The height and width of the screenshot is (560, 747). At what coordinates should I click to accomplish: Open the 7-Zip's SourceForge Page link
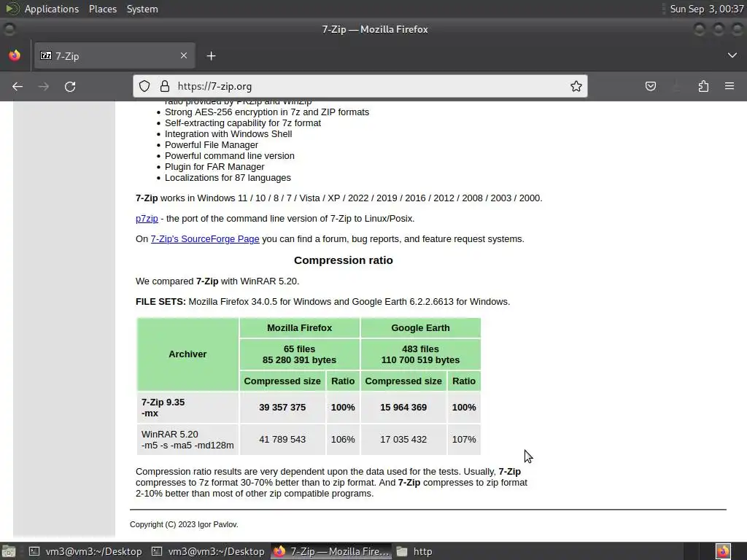coord(205,239)
